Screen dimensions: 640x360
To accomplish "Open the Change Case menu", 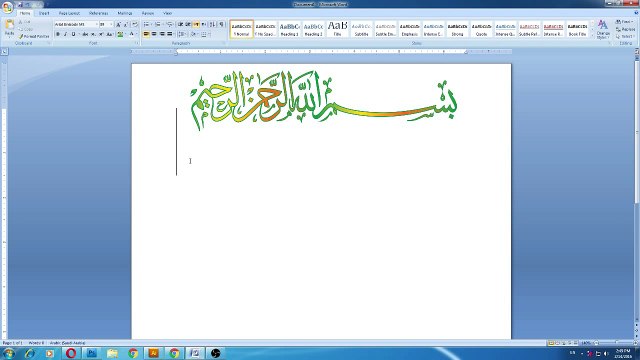I will click(x=109, y=34).
